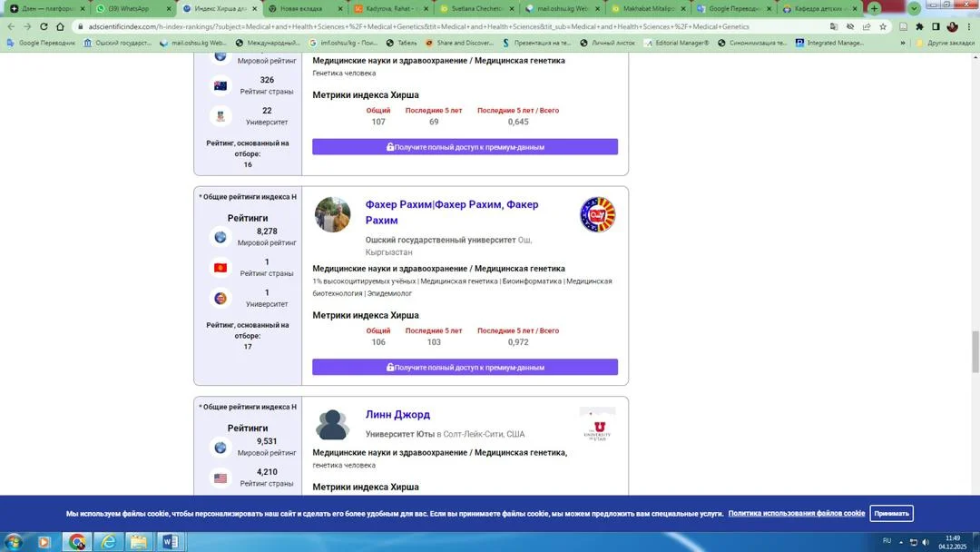Click the University of Utah logo
Screen dimensions: 980x552
point(597,425)
